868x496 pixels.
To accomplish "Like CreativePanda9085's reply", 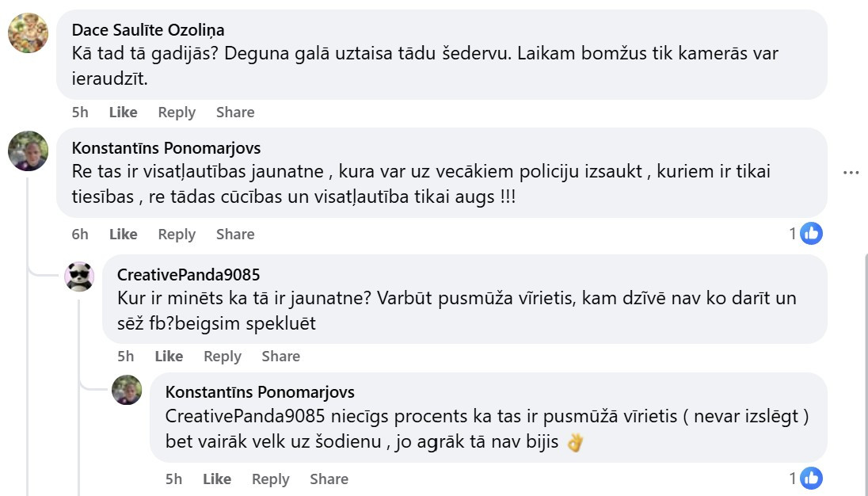I will pos(169,356).
